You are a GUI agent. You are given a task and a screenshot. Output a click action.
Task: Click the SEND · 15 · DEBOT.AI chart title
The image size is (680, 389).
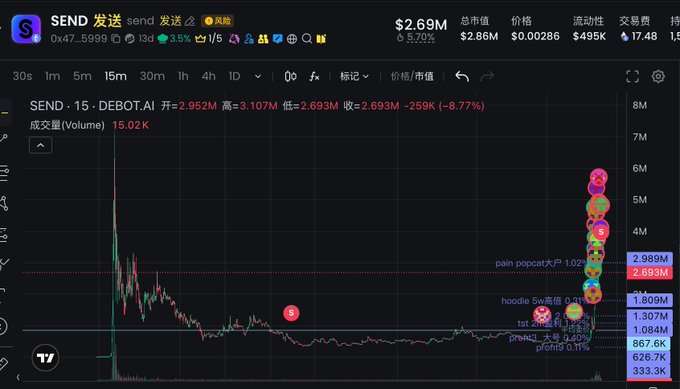click(92, 106)
